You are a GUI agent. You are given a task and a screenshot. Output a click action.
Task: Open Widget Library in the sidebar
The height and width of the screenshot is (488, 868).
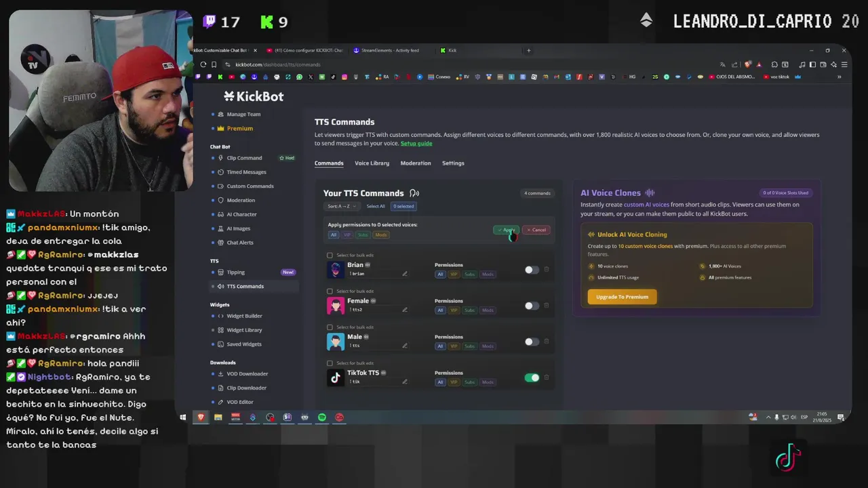tap(244, 330)
